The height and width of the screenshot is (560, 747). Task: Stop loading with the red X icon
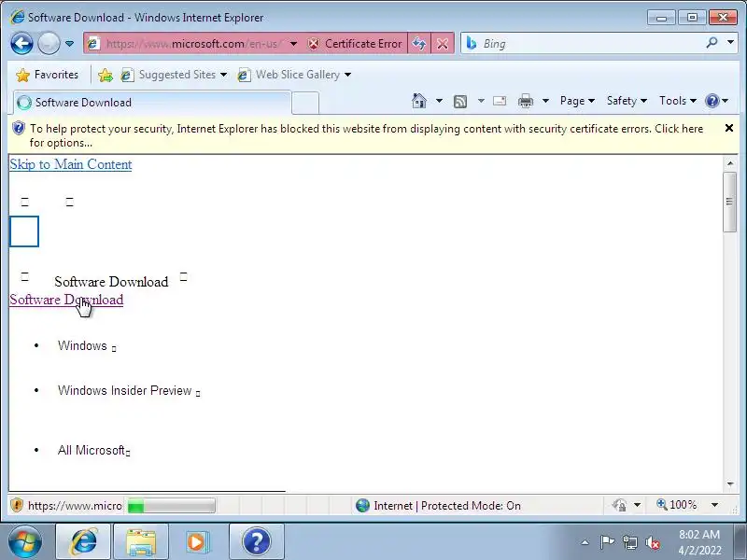point(443,44)
